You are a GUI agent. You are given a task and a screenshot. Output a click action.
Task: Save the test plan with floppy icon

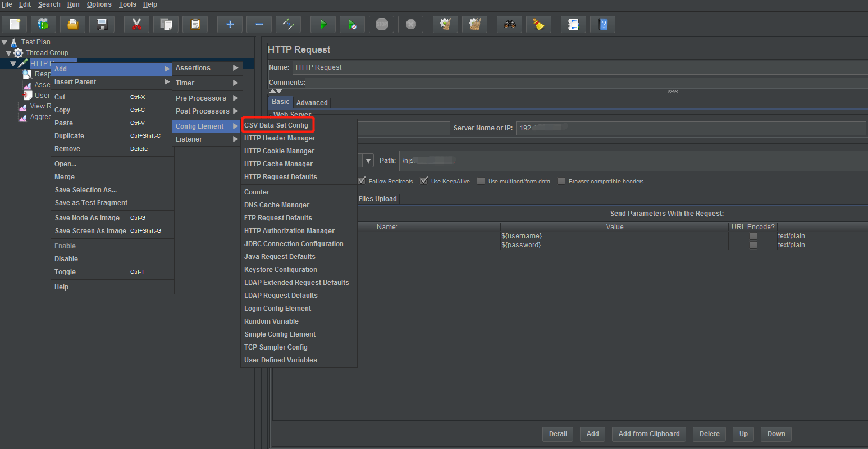click(x=102, y=24)
